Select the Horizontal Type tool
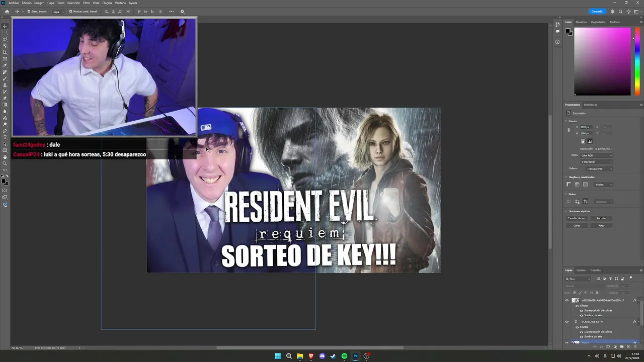The width and height of the screenshot is (644, 362). (x=5, y=137)
